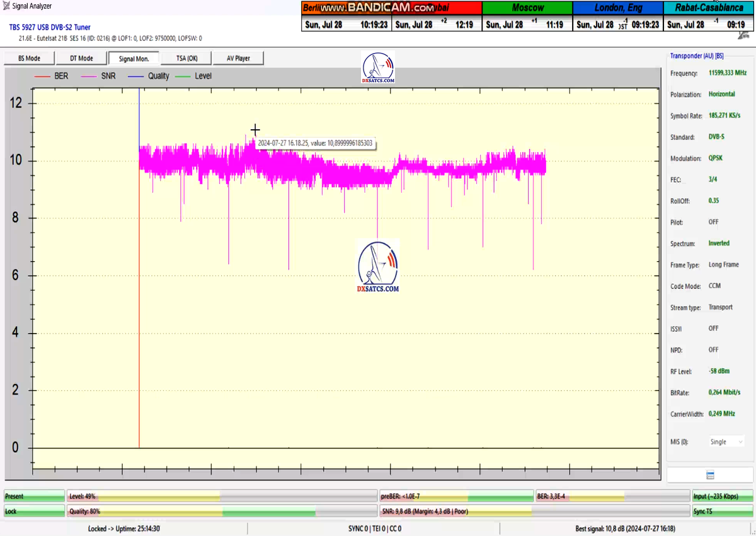Click the SNR 9,8 dB margin bar
The image size is (756, 536).
click(534, 511)
